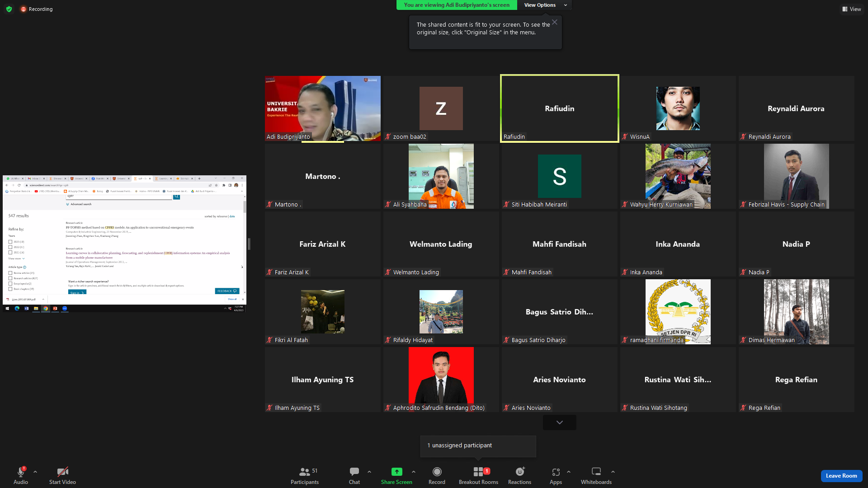Open Breakout Rooms
The height and width of the screenshot is (488, 868).
(478, 476)
